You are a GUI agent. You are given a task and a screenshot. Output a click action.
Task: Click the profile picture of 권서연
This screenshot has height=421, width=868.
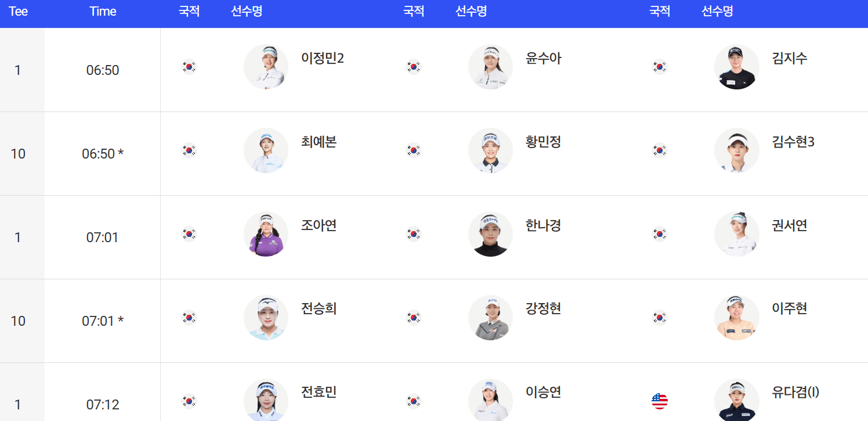[737, 234]
